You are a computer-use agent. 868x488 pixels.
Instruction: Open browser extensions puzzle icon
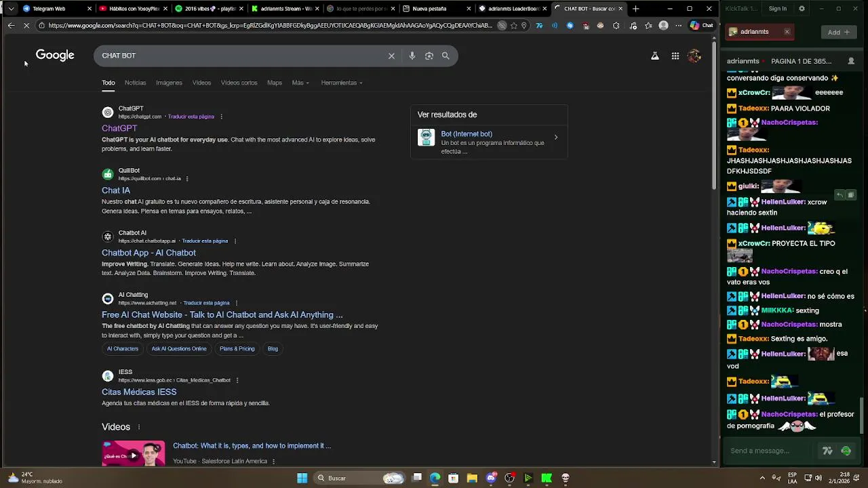point(616,25)
